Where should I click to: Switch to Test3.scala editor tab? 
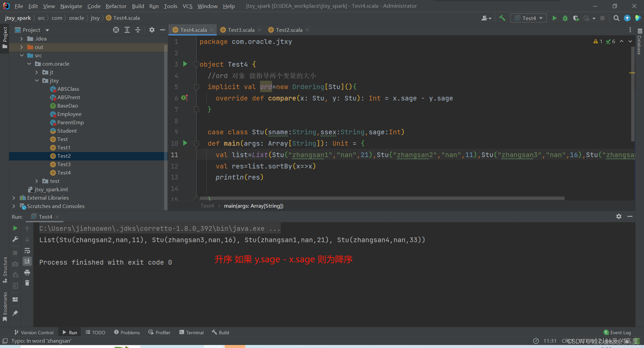click(241, 30)
